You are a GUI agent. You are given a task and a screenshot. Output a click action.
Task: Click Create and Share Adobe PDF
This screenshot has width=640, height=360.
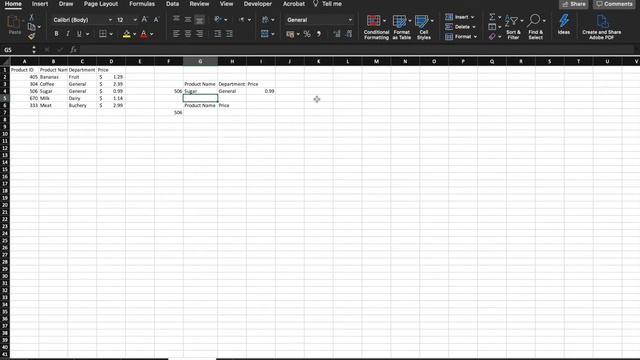(602, 27)
